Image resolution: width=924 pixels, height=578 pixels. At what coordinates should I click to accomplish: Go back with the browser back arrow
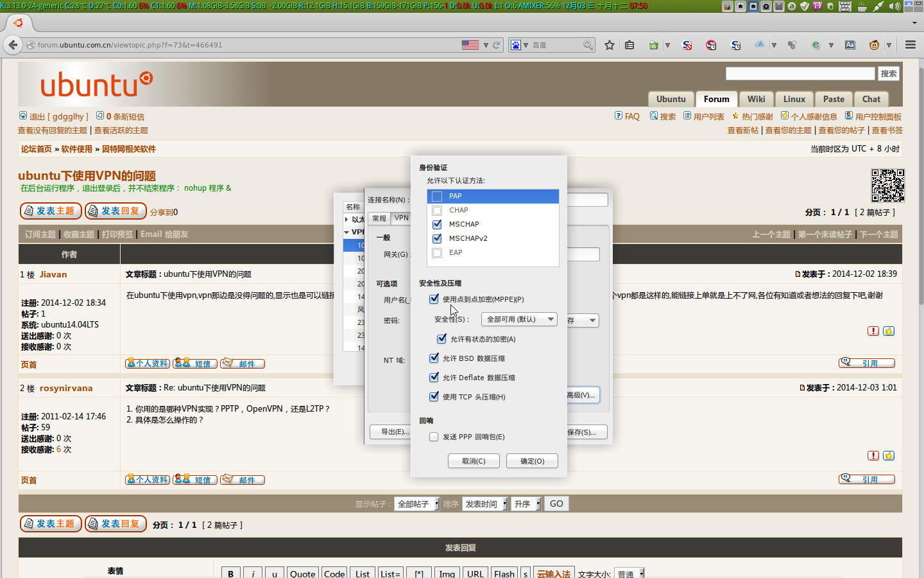point(13,45)
